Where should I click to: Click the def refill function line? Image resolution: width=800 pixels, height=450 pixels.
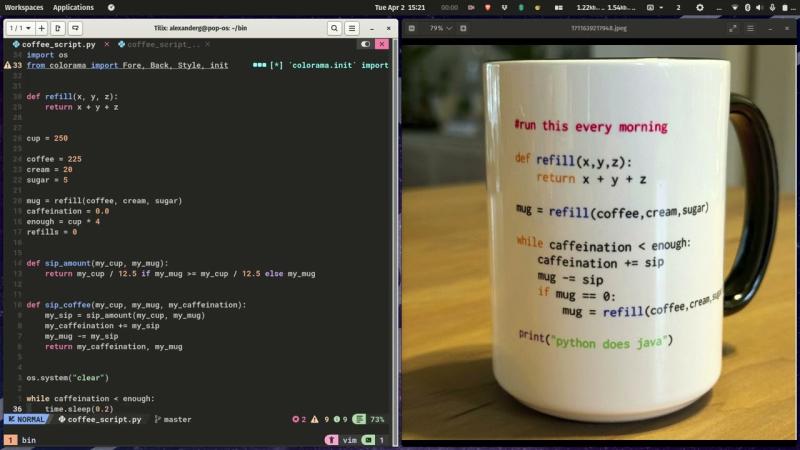[72, 96]
